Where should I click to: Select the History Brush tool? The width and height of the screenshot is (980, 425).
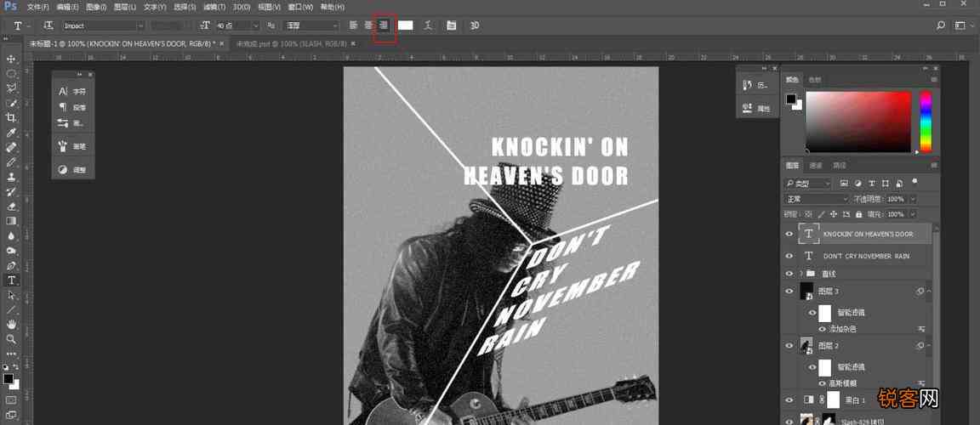tap(10, 191)
